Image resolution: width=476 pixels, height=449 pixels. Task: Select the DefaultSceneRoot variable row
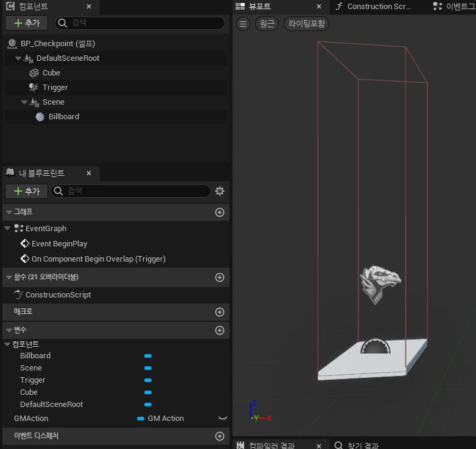click(116, 405)
